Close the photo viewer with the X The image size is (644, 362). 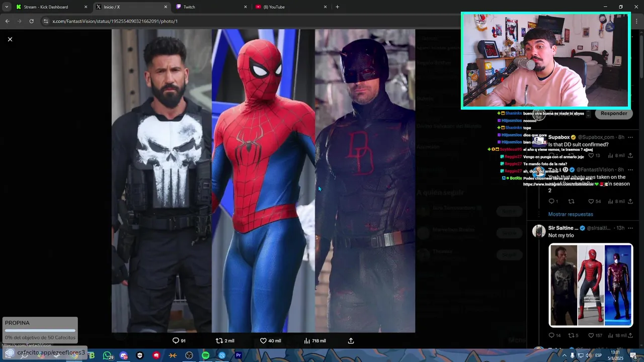[10, 39]
